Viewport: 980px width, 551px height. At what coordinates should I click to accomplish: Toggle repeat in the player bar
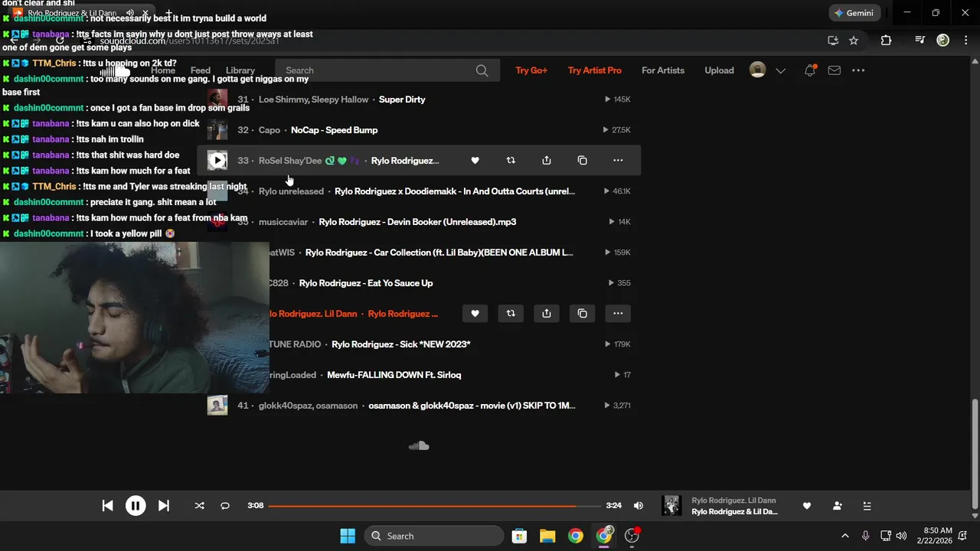click(x=225, y=506)
